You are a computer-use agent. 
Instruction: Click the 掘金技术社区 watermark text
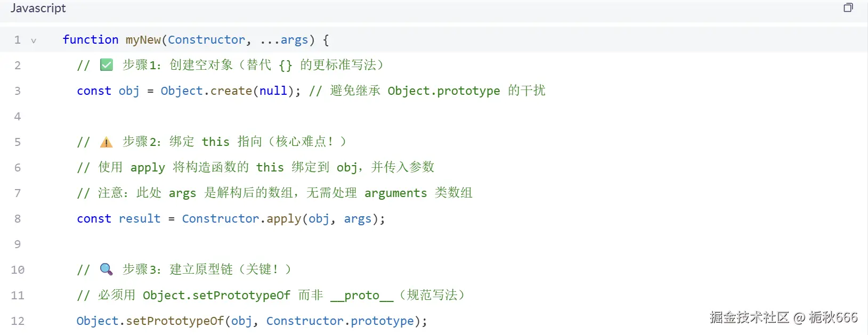(x=749, y=317)
